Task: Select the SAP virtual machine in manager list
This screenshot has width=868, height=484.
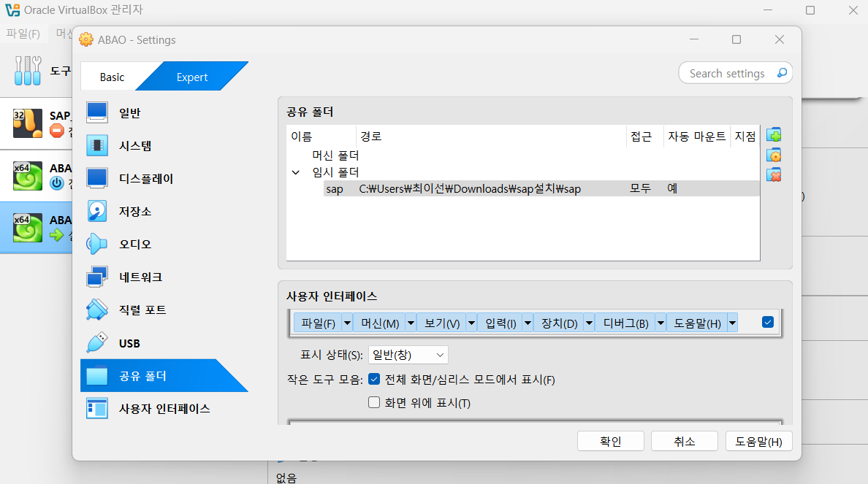Action: pos(37,123)
